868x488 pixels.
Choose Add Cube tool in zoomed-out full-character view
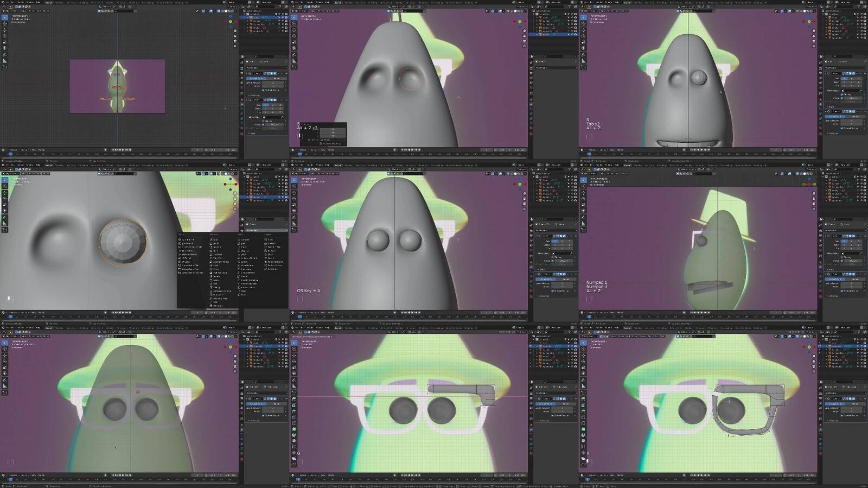[x=4, y=67]
